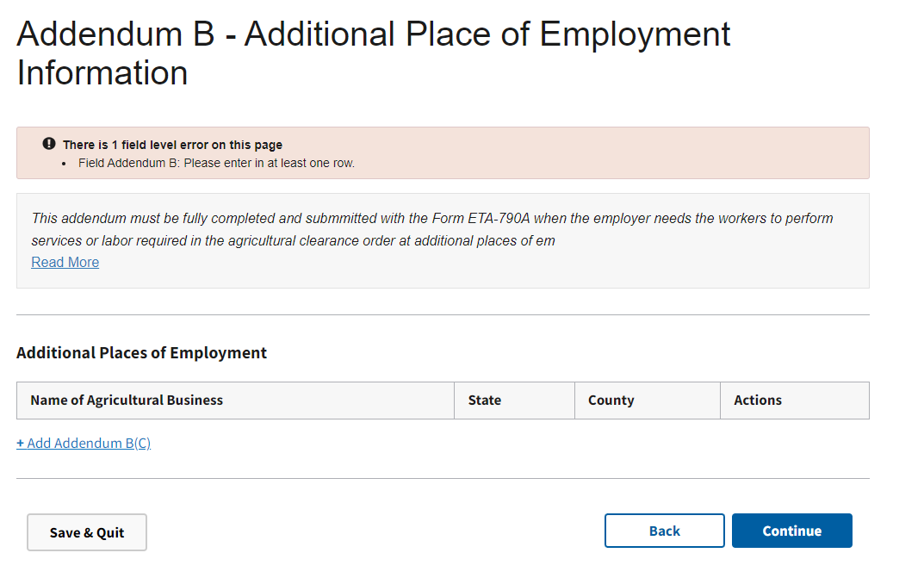Viewport: 924px width, 584px height.
Task: Select the Name of Agricultural Business column header
Action: click(x=127, y=400)
